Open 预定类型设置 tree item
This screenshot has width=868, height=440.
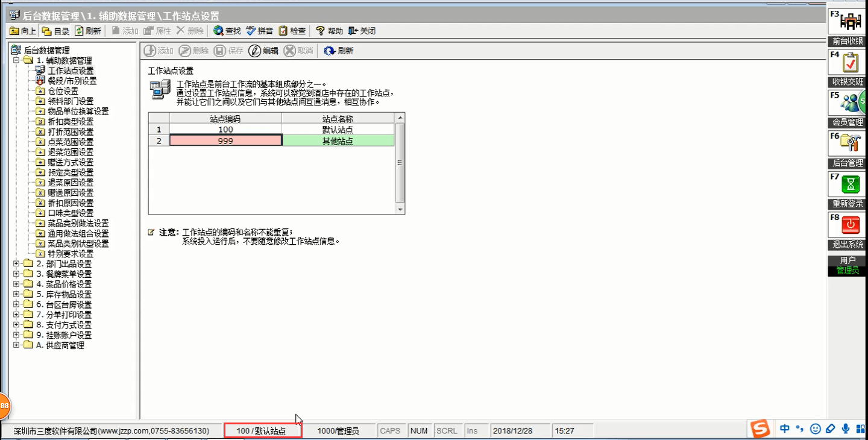click(x=71, y=172)
